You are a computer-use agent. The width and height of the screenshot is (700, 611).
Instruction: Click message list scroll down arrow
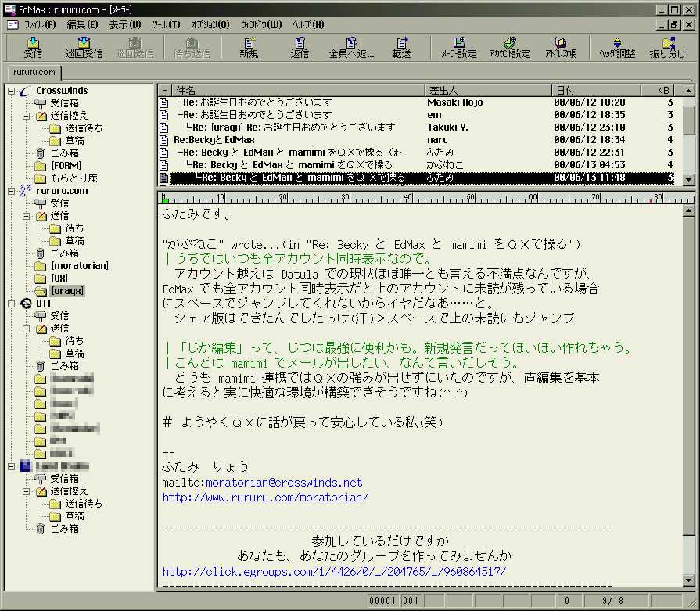(689, 180)
